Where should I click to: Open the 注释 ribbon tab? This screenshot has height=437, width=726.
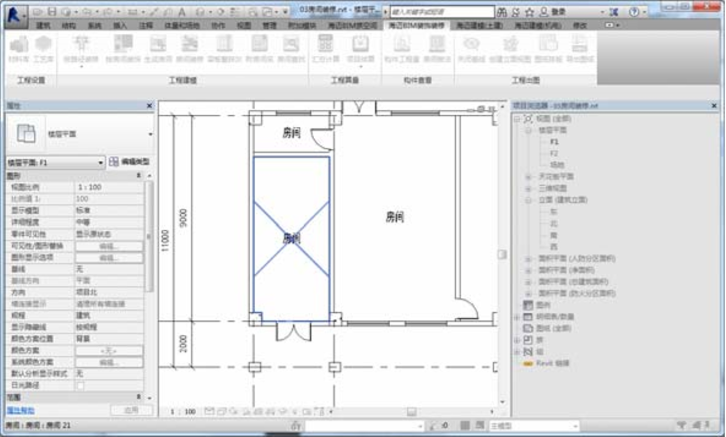[146, 25]
